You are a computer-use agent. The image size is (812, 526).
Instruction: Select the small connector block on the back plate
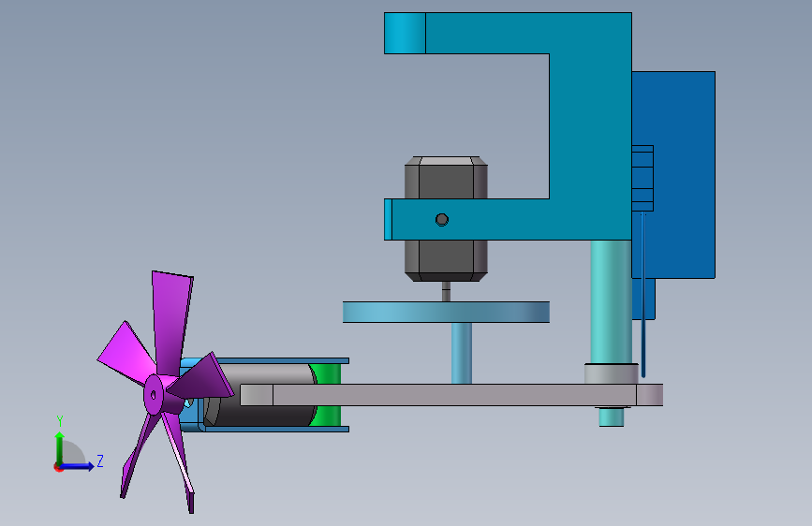click(x=642, y=179)
